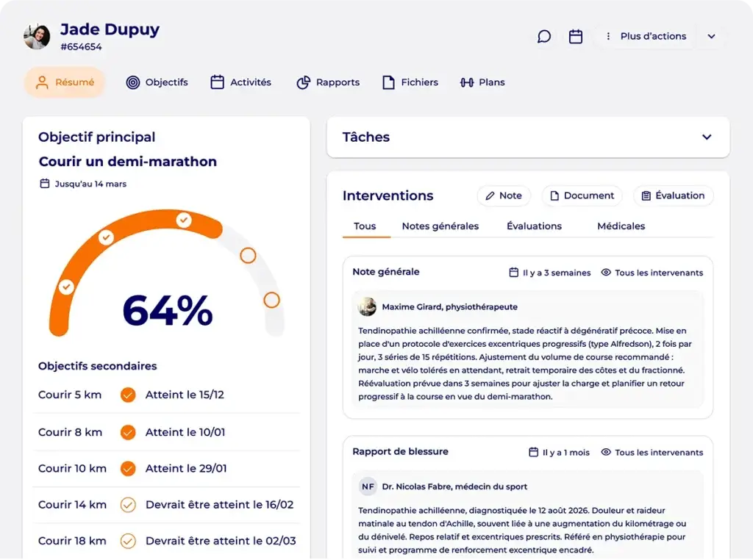Filter interventions by Médicales
The height and width of the screenshot is (560, 753).
(x=621, y=226)
